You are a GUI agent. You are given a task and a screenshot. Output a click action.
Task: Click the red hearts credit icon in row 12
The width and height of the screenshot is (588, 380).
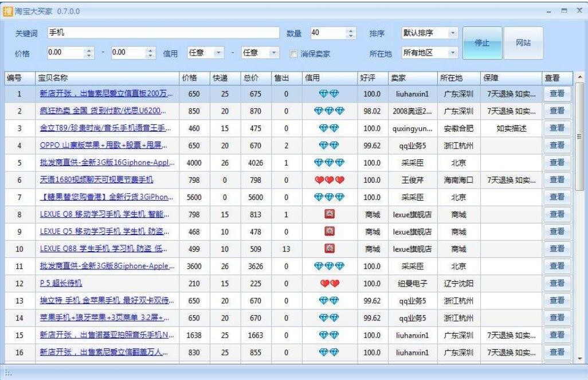330,284
